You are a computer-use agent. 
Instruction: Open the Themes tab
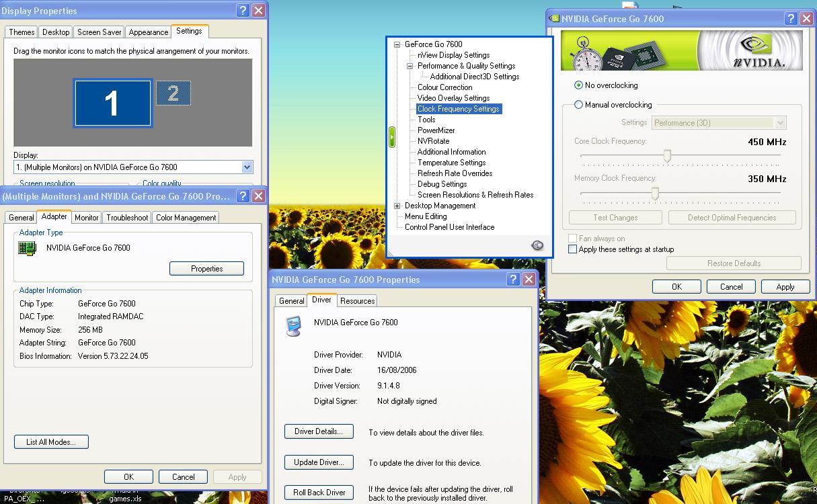click(x=22, y=32)
